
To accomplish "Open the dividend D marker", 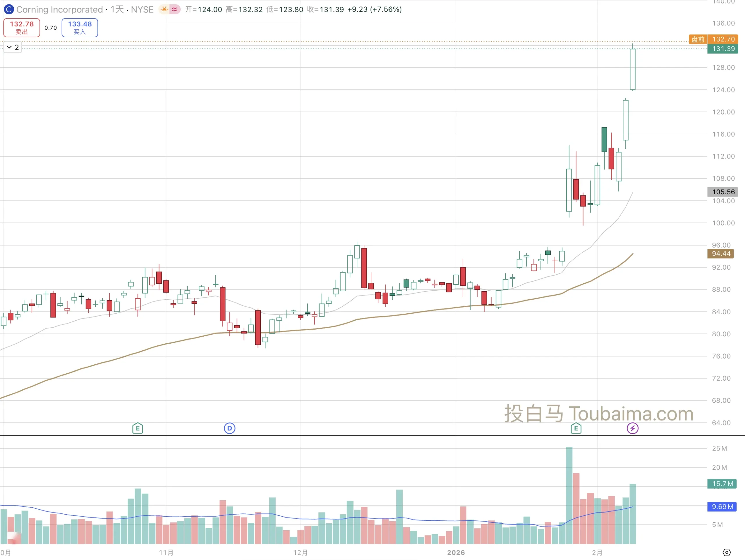I will (230, 428).
